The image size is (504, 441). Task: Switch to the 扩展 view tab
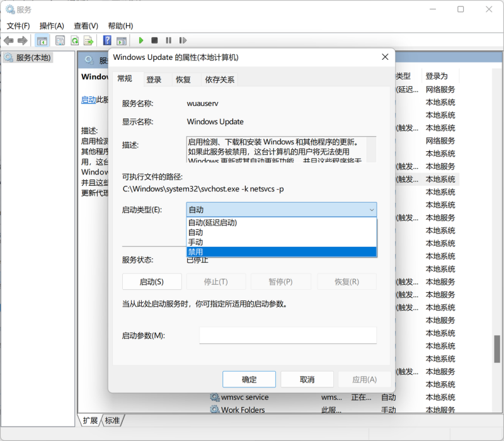[90, 420]
